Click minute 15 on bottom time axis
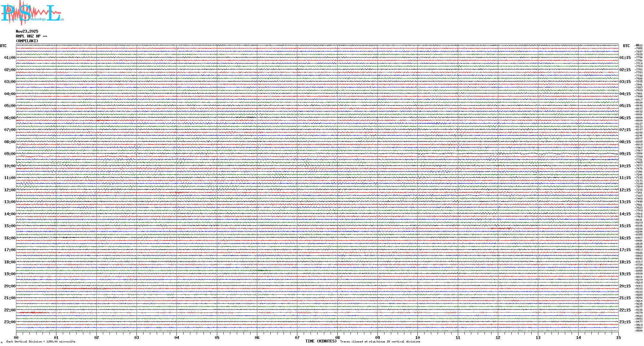 pyautogui.click(x=618, y=338)
